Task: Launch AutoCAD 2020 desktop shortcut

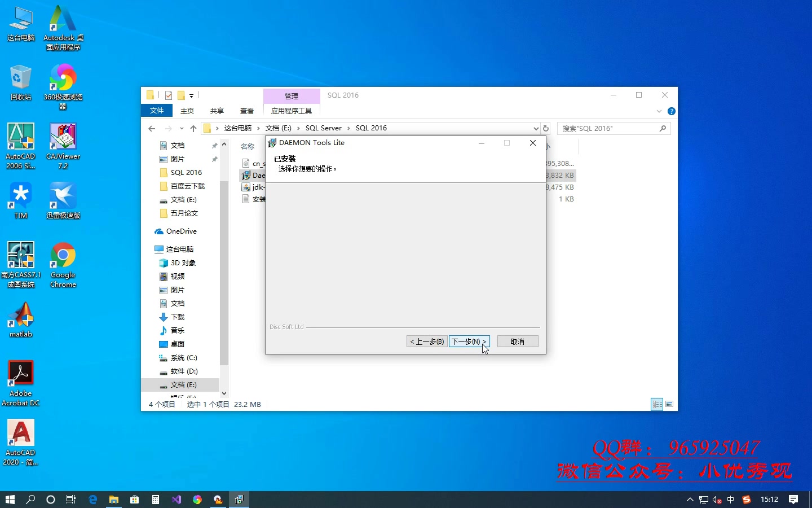Action: (21, 443)
